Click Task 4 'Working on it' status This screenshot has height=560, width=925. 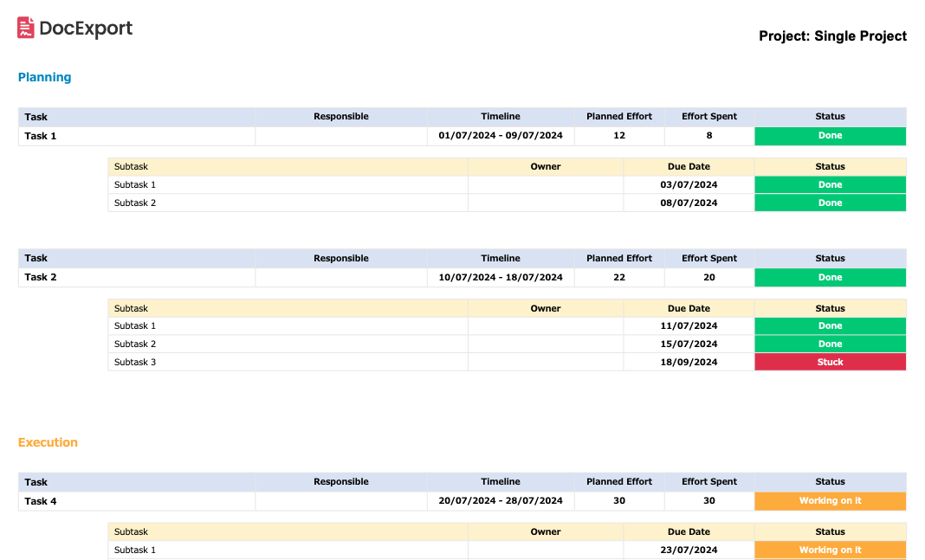pos(830,501)
